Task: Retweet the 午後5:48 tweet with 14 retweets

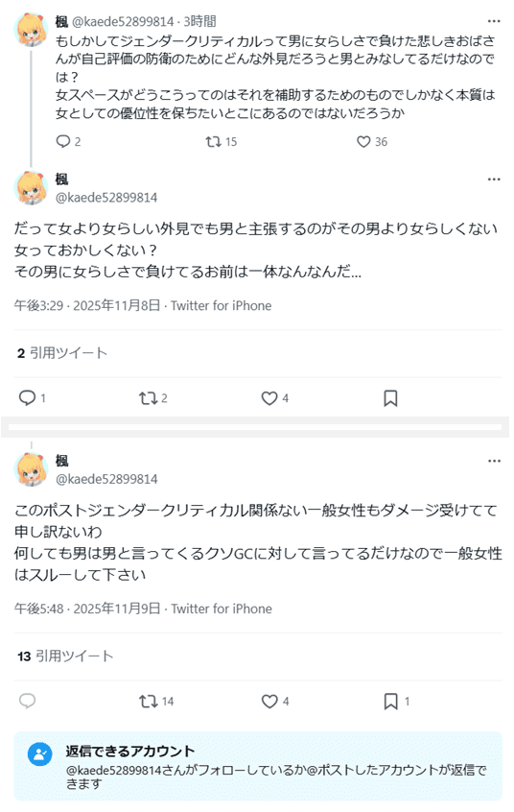Action: click(148, 702)
